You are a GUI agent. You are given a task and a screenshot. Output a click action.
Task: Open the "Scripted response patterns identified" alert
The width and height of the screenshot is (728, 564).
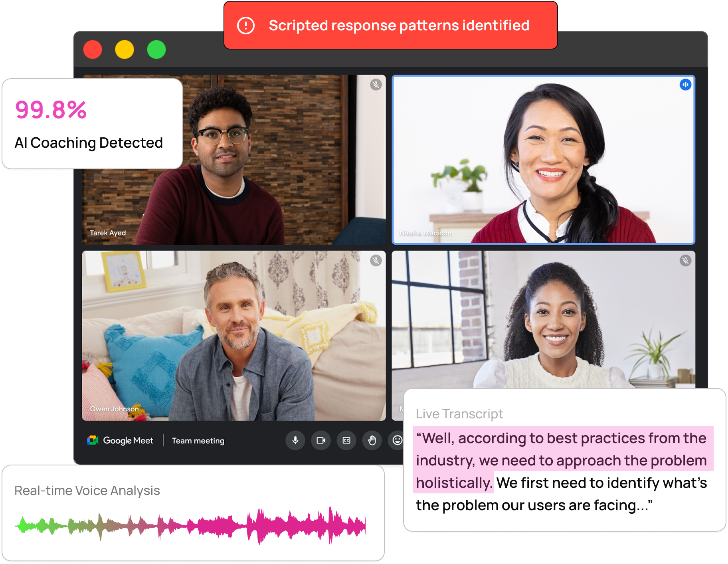coord(398,26)
